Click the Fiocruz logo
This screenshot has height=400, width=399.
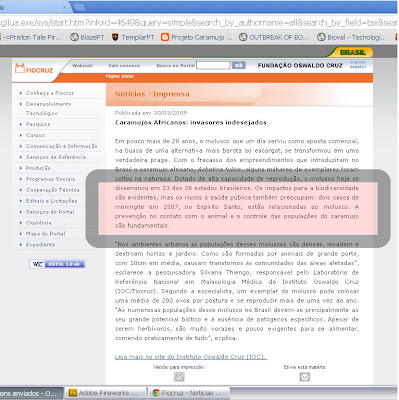(34, 69)
